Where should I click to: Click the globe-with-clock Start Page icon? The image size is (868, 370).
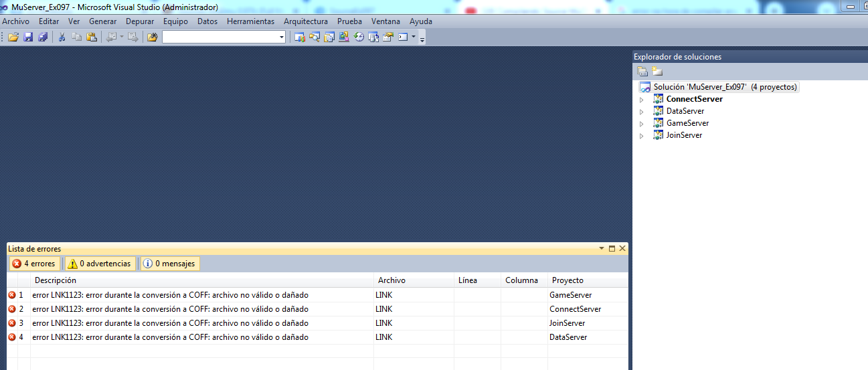[359, 37]
